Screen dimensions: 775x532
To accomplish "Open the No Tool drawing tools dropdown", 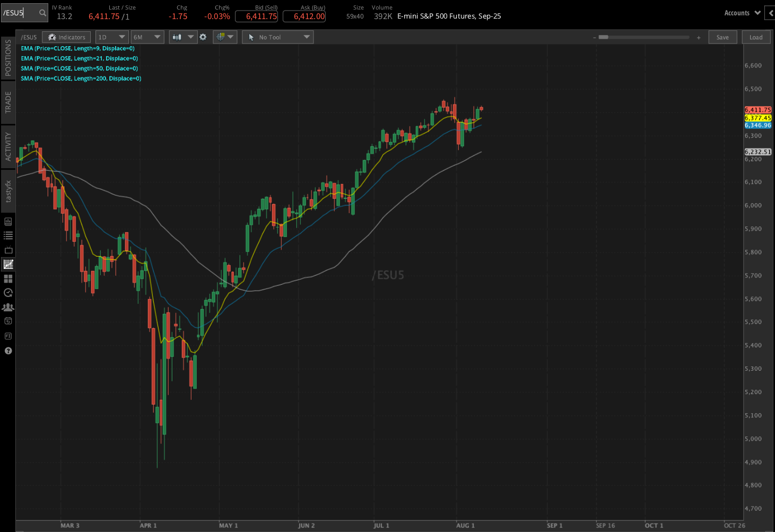I will [277, 37].
